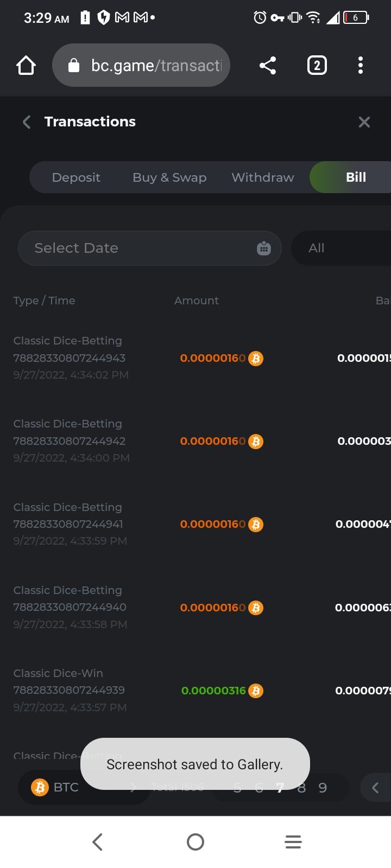Image resolution: width=391 pixels, height=868 pixels.
Task: Switch to the Buy & Swap tab
Action: click(x=169, y=177)
